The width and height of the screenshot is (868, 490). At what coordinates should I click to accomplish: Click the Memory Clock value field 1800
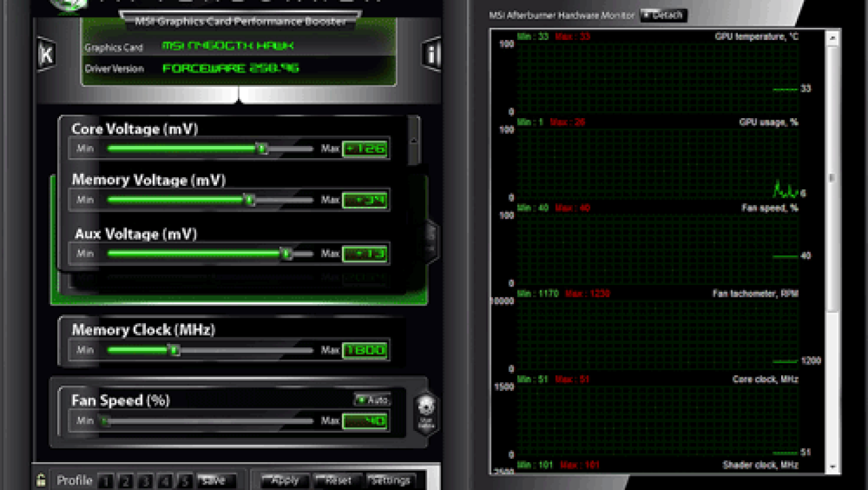(366, 350)
